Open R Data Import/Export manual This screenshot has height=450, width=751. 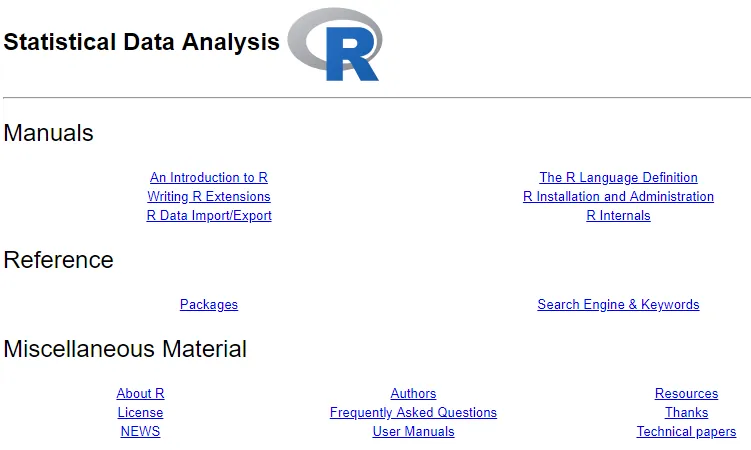click(209, 216)
